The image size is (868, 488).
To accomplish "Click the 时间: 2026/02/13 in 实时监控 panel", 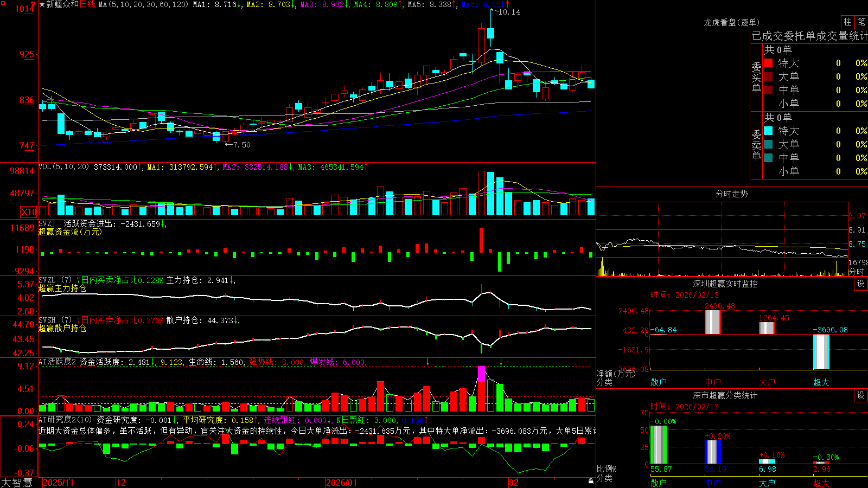I will tap(685, 295).
